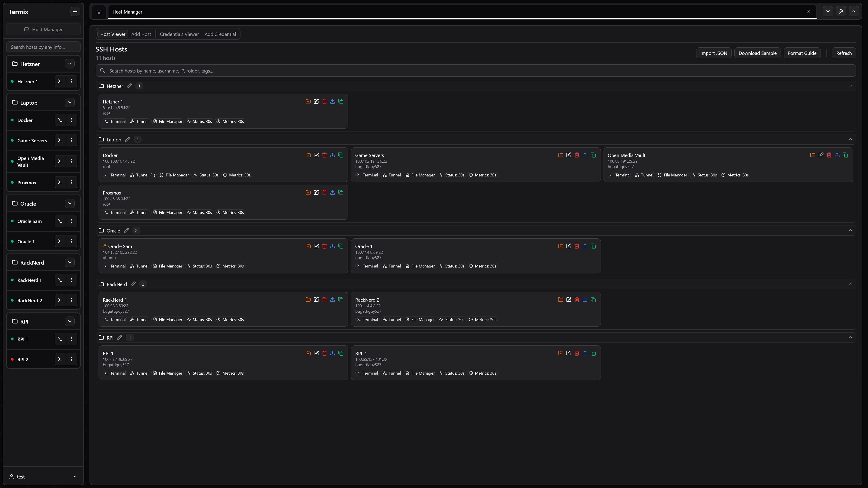Edit the Game Servers host

click(x=568, y=155)
